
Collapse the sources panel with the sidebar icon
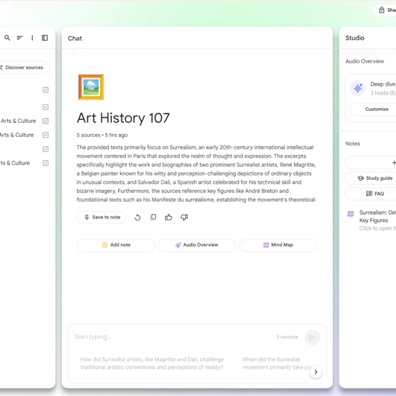click(x=45, y=38)
